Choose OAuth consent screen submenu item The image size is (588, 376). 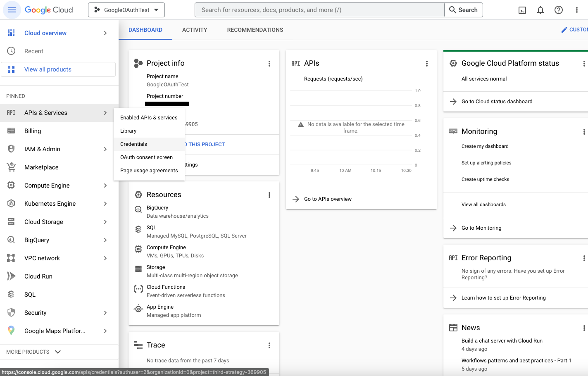point(149,157)
